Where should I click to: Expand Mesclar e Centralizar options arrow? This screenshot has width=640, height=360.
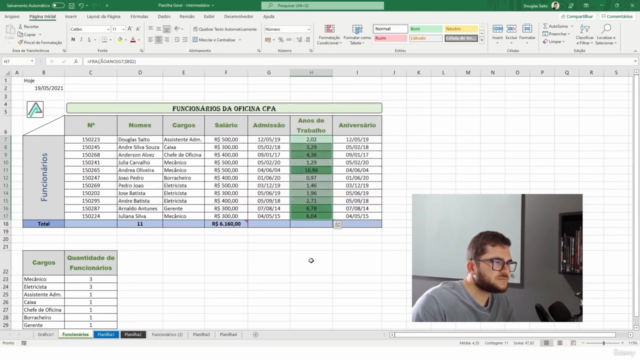point(240,40)
